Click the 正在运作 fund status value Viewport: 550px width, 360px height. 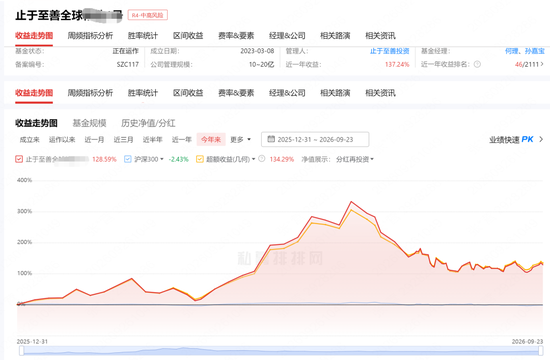pyautogui.click(x=126, y=51)
